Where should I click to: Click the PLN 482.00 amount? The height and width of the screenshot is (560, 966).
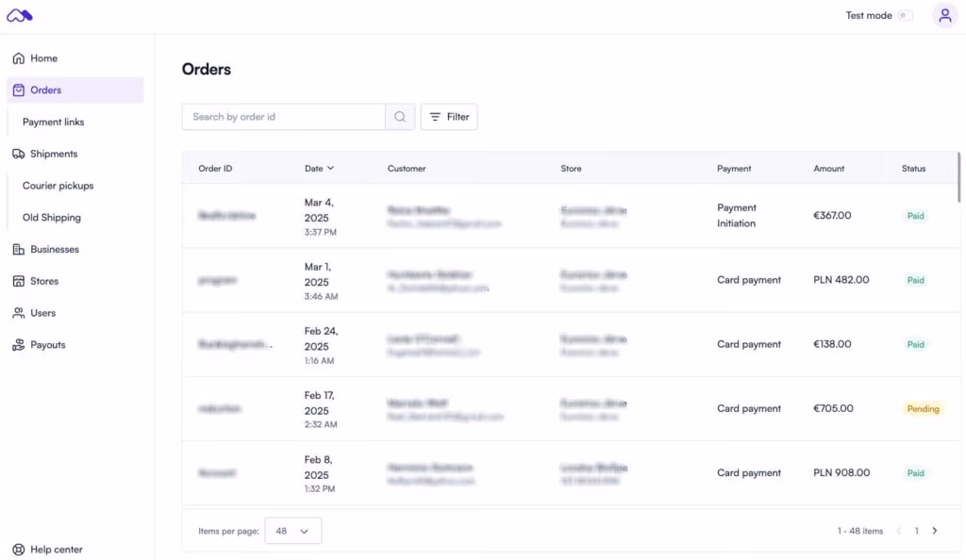(841, 280)
